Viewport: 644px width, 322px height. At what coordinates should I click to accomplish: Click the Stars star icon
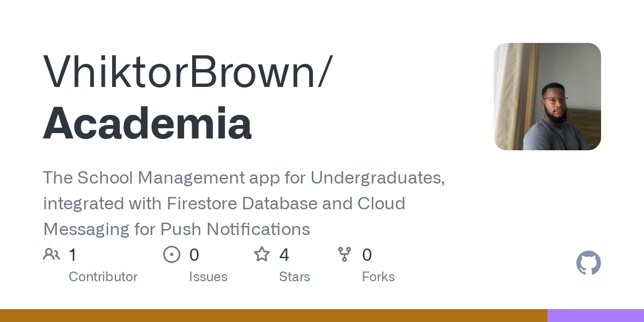262,254
